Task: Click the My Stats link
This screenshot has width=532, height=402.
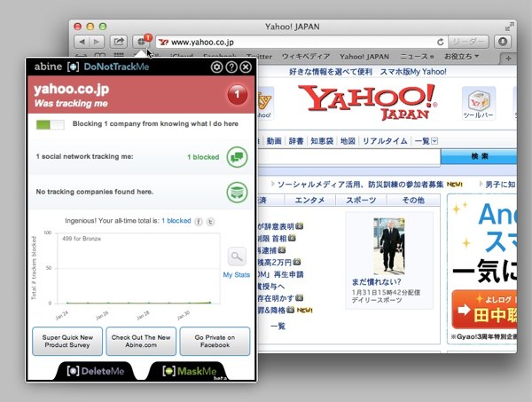Action: pyautogui.click(x=237, y=275)
